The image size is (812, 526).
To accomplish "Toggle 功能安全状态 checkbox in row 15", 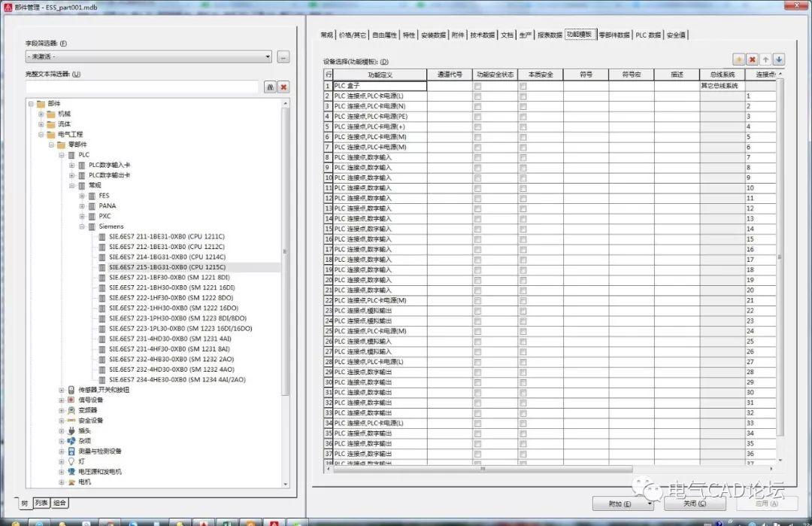I will (x=477, y=229).
